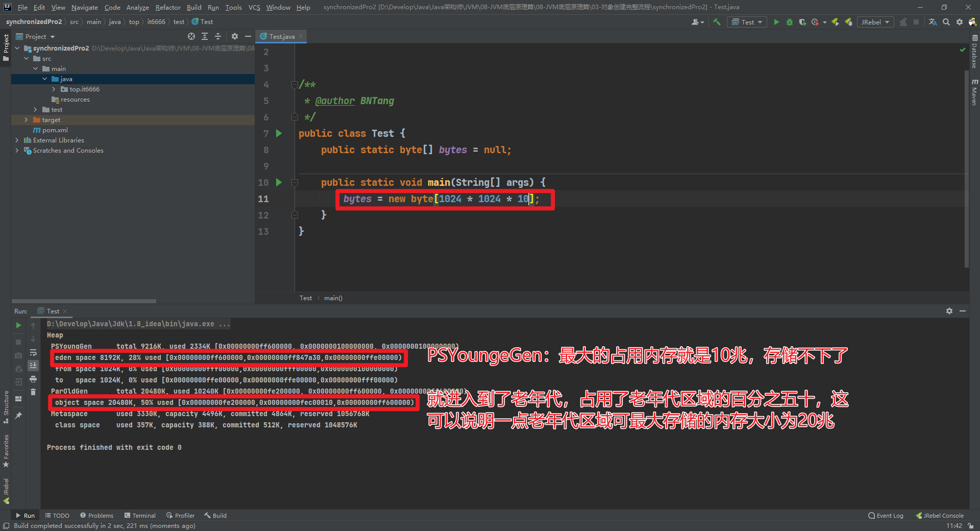Screen dimensions: 980x531
Task: Toggle scroll to end in console
Action: point(33,366)
